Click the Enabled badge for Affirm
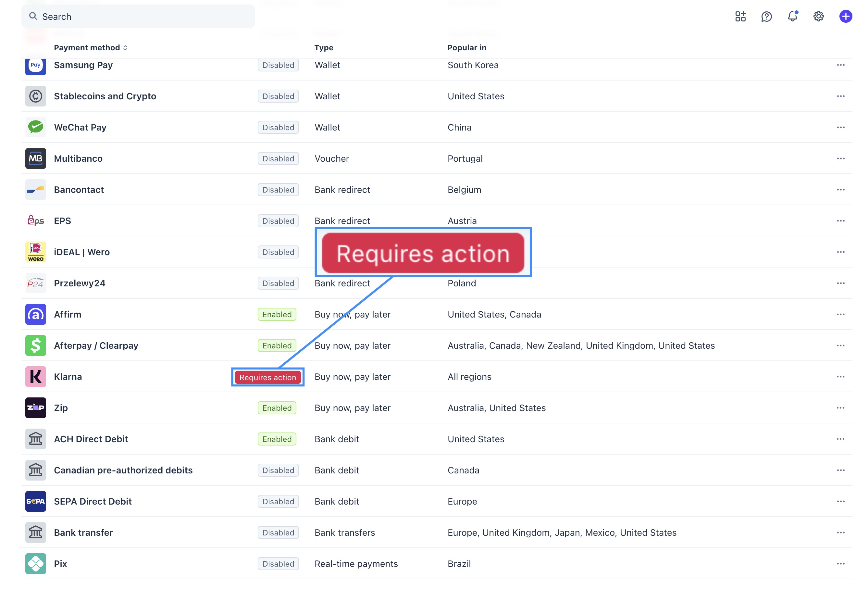Image resolution: width=868 pixels, height=589 pixels. pos(277,315)
